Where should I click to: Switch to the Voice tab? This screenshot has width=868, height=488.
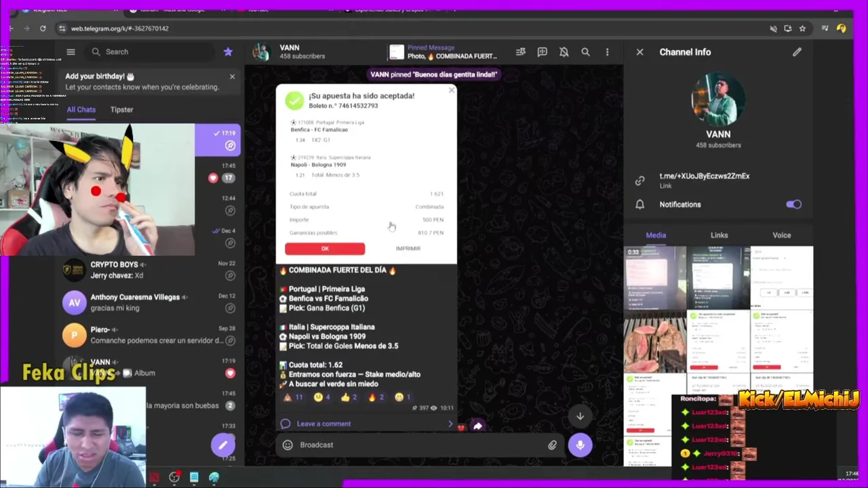[x=782, y=235]
